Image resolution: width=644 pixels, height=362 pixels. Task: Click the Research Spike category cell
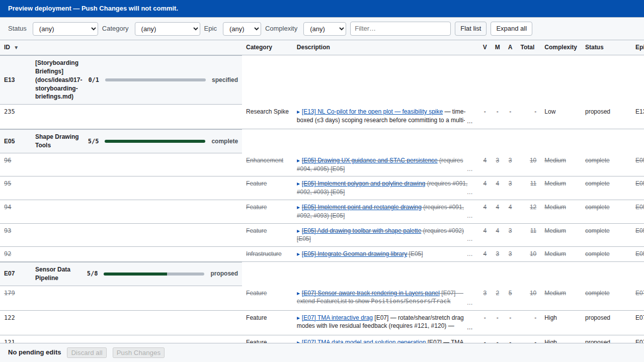click(267, 112)
